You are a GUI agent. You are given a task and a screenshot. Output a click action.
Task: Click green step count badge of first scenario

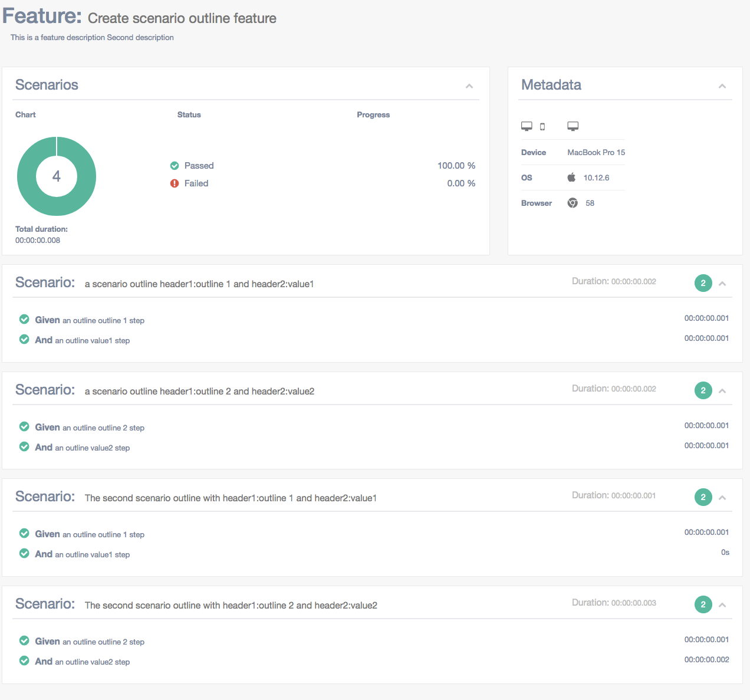pyautogui.click(x=703, y=283)
